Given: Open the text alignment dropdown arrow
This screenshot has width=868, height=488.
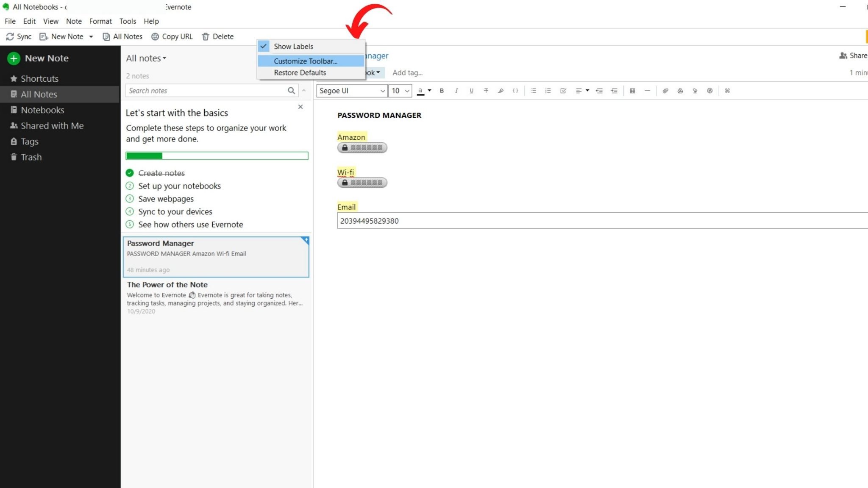Looking at the screenshot, I should tap(587, 90).
